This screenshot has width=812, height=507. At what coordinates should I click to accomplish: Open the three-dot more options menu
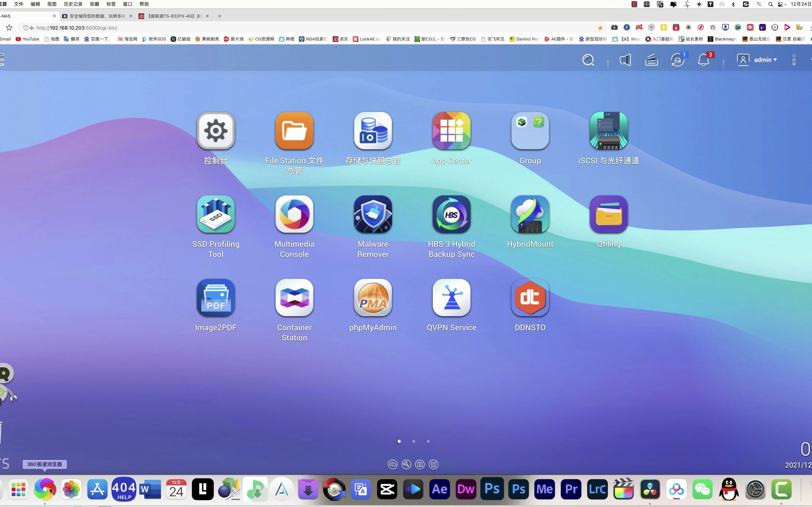[794, 60]
